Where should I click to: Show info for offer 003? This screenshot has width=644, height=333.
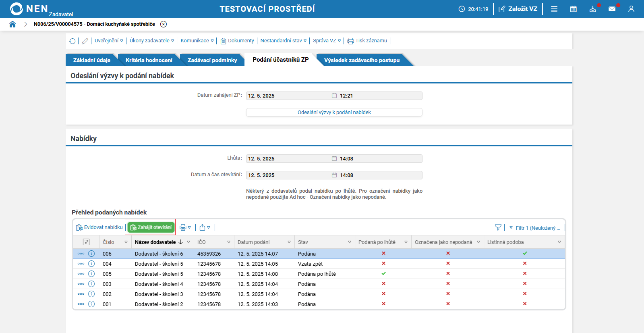[91, 284]
